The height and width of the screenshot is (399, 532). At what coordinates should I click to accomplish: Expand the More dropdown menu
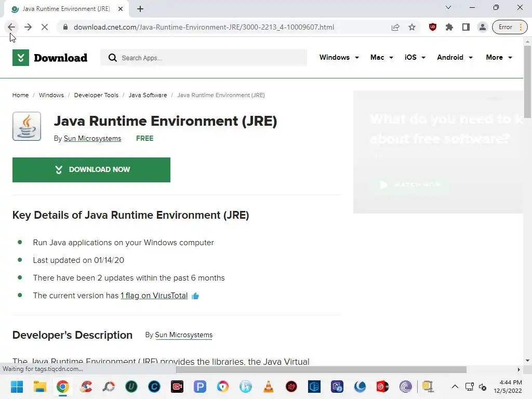tap(499, 57)
